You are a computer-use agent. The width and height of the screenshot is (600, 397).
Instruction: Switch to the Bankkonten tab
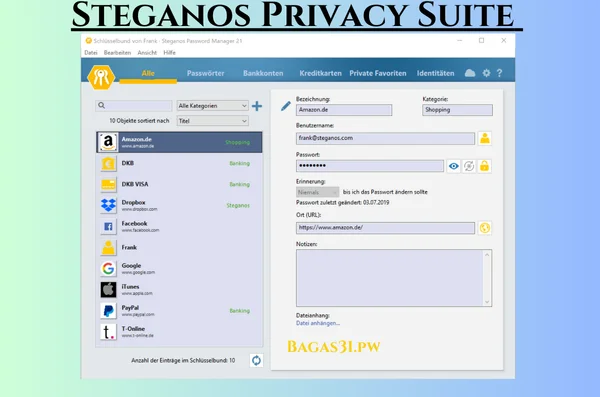(x=263, y=73)
